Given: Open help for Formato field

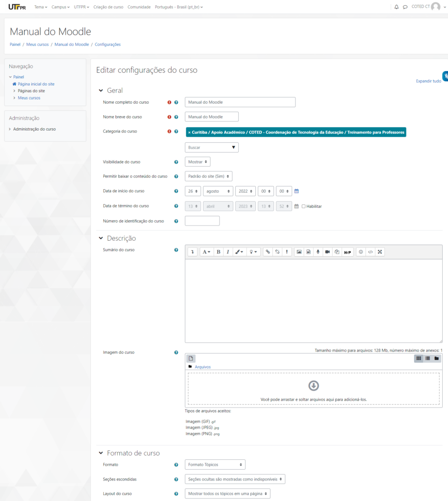Looking at the screenshot, I should (x=176, y=465).
